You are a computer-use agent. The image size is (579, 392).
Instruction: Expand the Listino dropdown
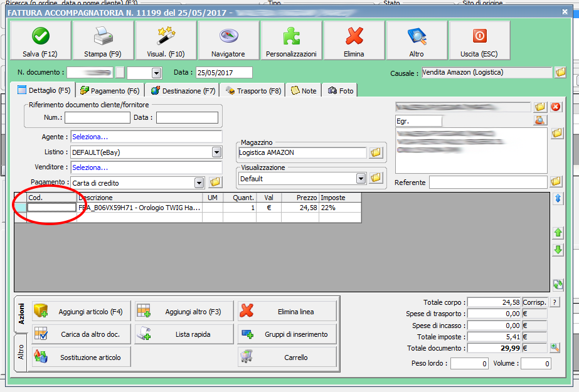point(216,152)
